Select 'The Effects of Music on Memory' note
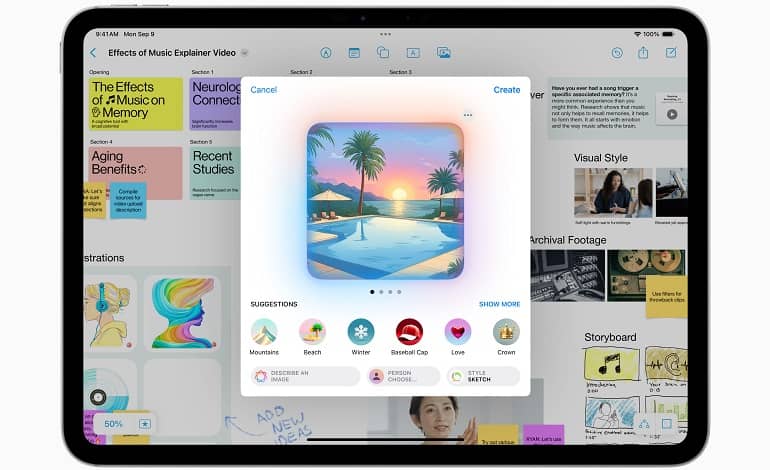The image size is (770, 470). [x=136, y=104]
